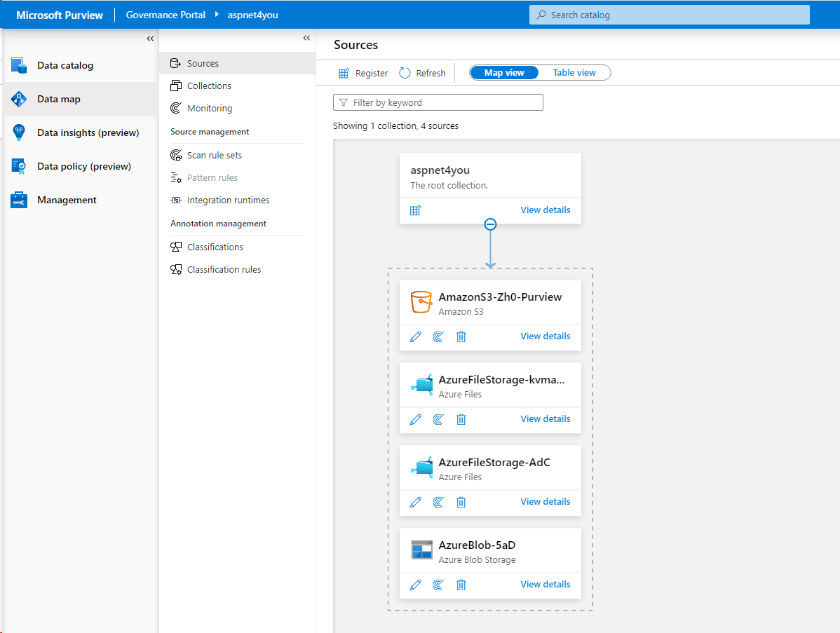Switch to Map view
The width and height of the screenshot is (840, 633).
tap(504, 73)
